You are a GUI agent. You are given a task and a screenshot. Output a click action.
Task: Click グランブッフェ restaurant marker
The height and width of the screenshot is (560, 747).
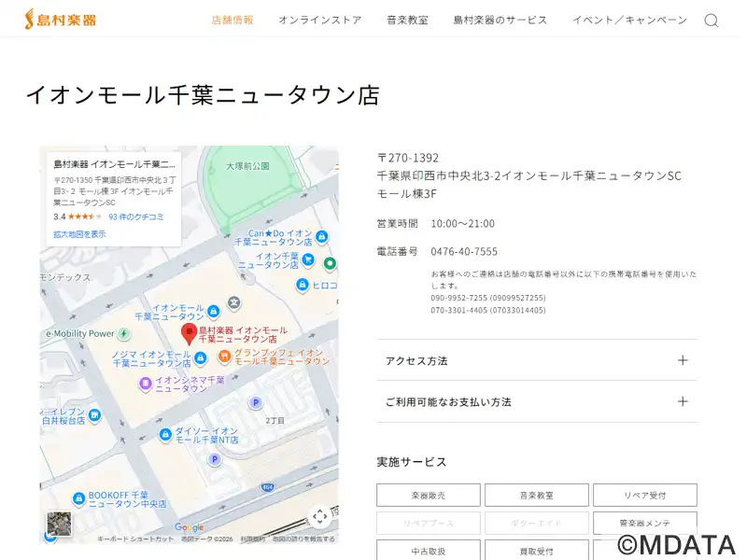[224, 357]
